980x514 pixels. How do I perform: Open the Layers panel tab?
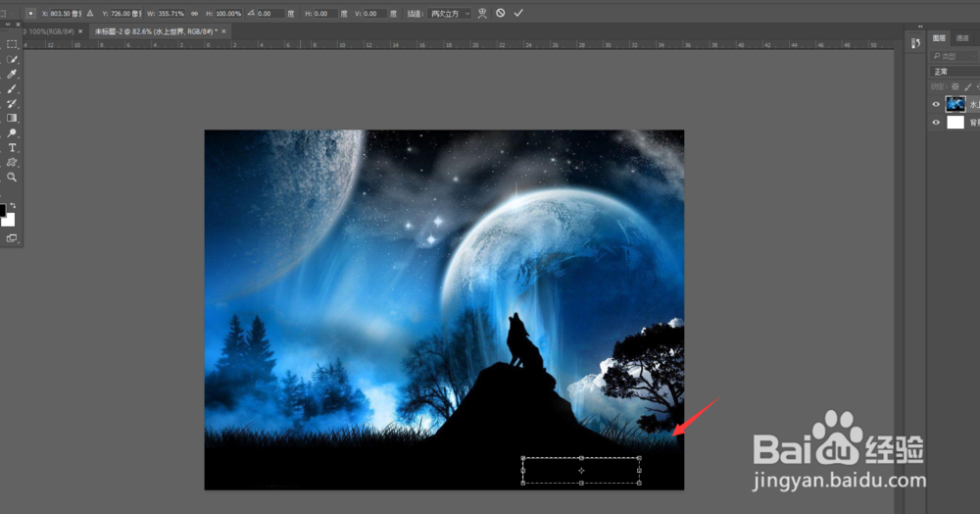(939, 38)
